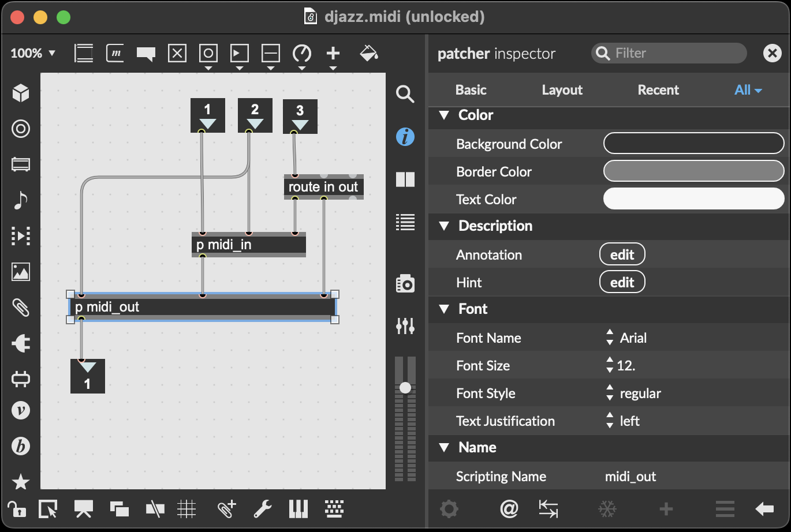Open the zoom 100% dropdown
Screen dimensions: 791x532
(33, 53)
